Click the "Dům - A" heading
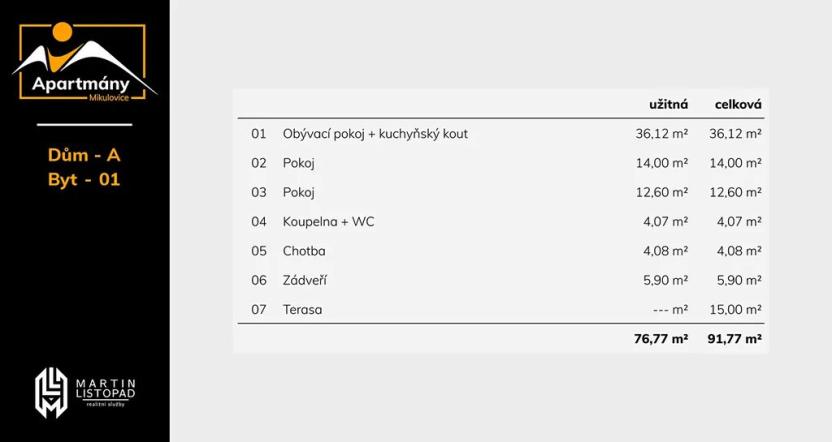The height and width of the screenshot is (442, 832). [84, 155]
